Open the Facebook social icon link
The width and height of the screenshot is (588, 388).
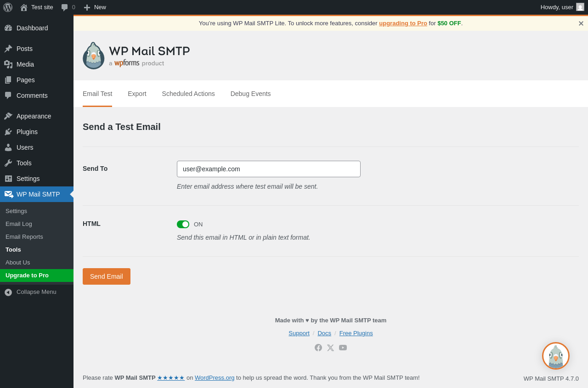(318, 348)
